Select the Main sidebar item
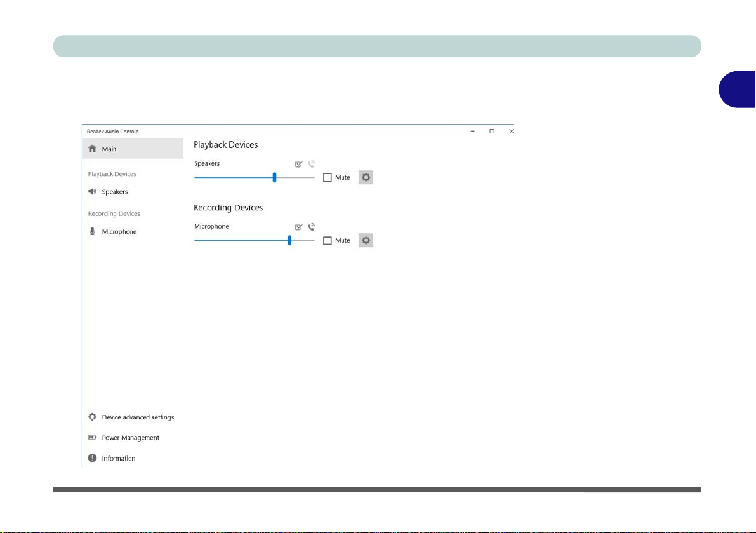The height and width of the screenshot is (533, 756). click(133, 149)
